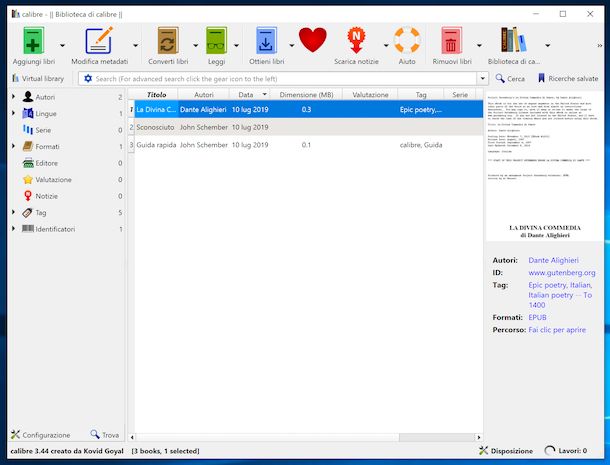This screenshot has height=465, width=610.
Task: Click the EPUB format link
Action: coord(537,317)
